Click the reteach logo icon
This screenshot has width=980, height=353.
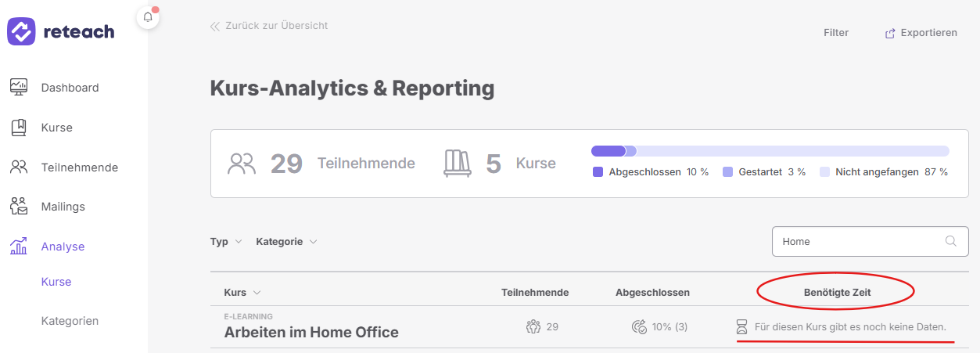(21, 32)
